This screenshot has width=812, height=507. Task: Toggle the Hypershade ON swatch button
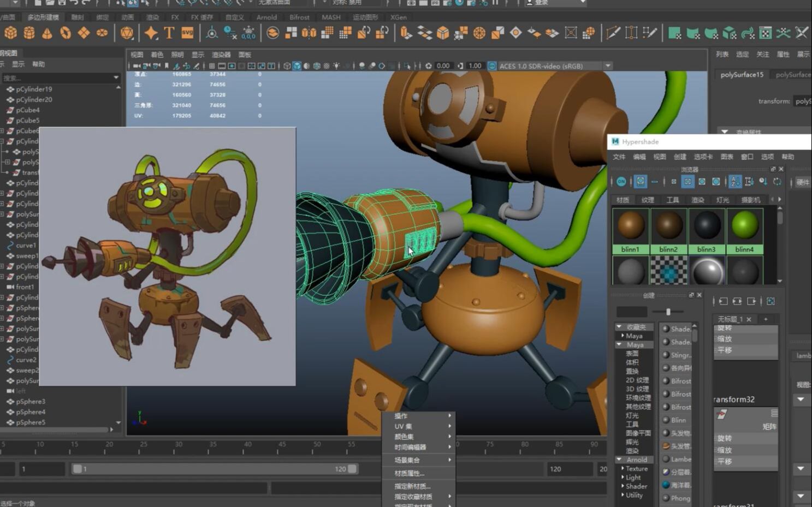[621, 182]
